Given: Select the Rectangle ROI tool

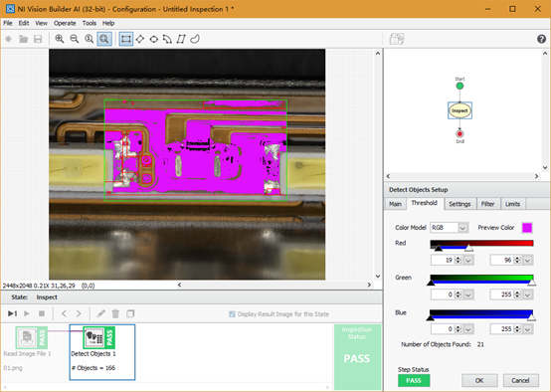Looking at the screenshot, I should click(125, 39).
